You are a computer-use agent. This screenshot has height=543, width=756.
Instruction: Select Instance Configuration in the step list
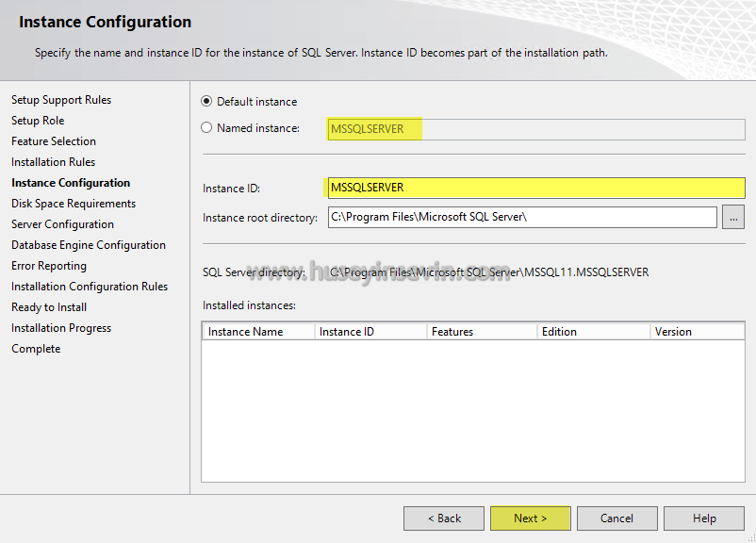click(x=71, y=183)
